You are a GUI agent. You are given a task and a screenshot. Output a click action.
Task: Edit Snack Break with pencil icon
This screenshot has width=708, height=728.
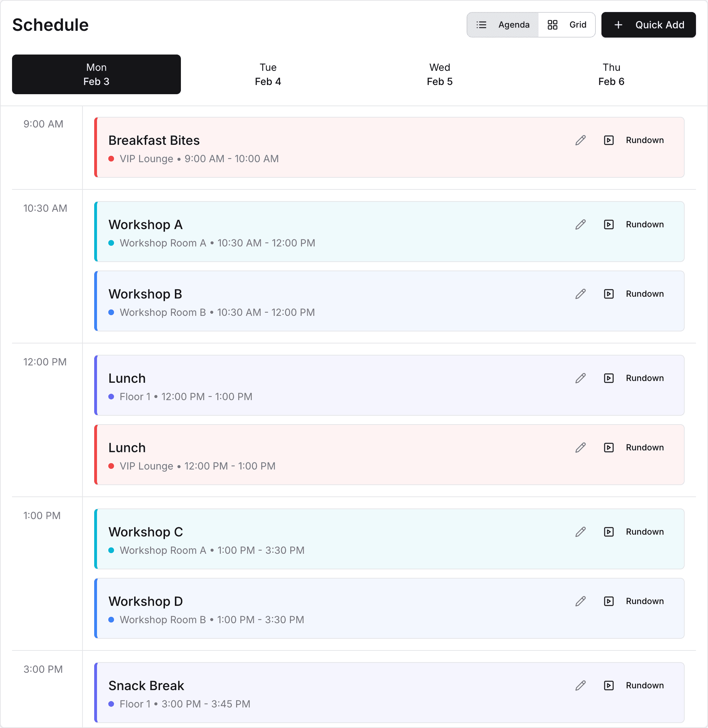(581, 686)
